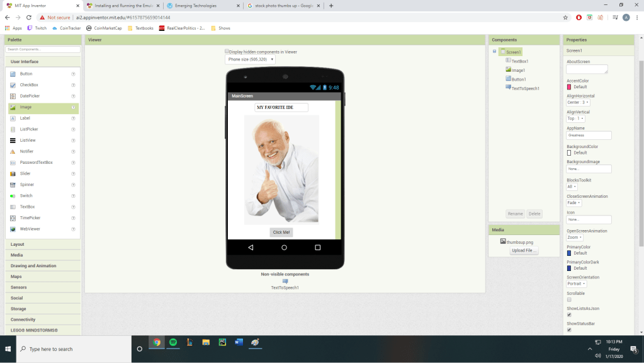Click the AccentColor pink swatch
Screen dimensions: 644x363
click(569, 87)
